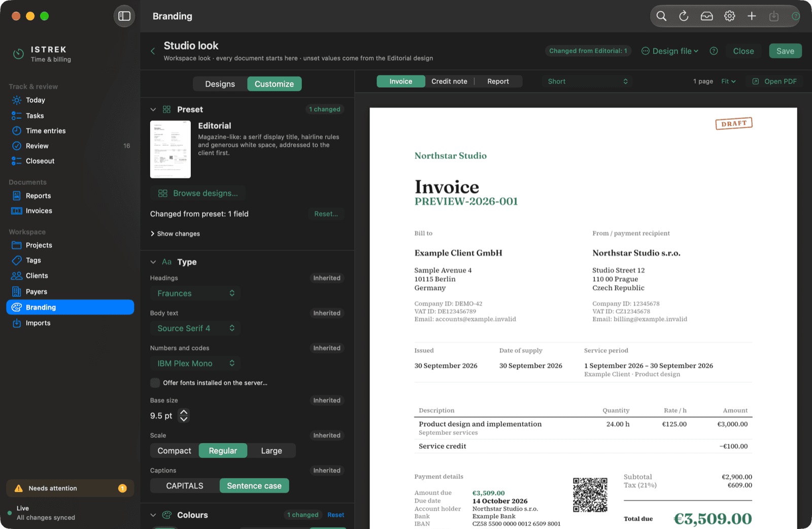Select Large scale option
This screenshot has width=812, height=529.
coord(272,451)
